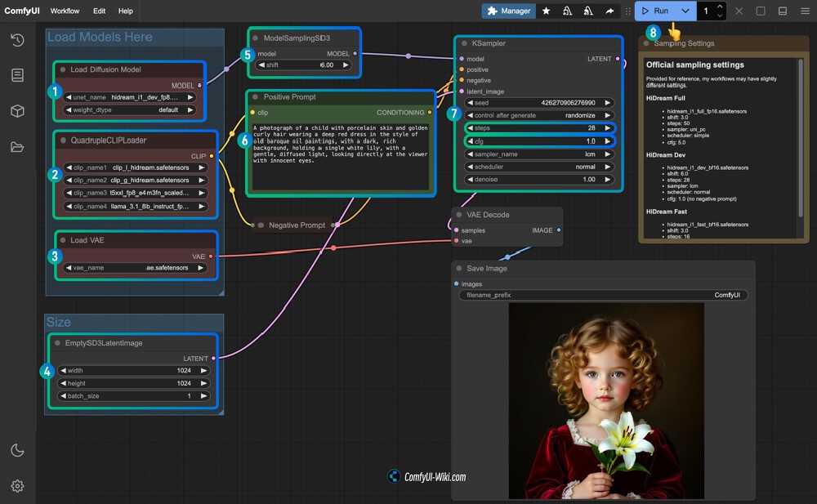The width and height of the screenshot is (817, 504).
Task: Open the queue history sidebar panel
Action: point(17,40)
